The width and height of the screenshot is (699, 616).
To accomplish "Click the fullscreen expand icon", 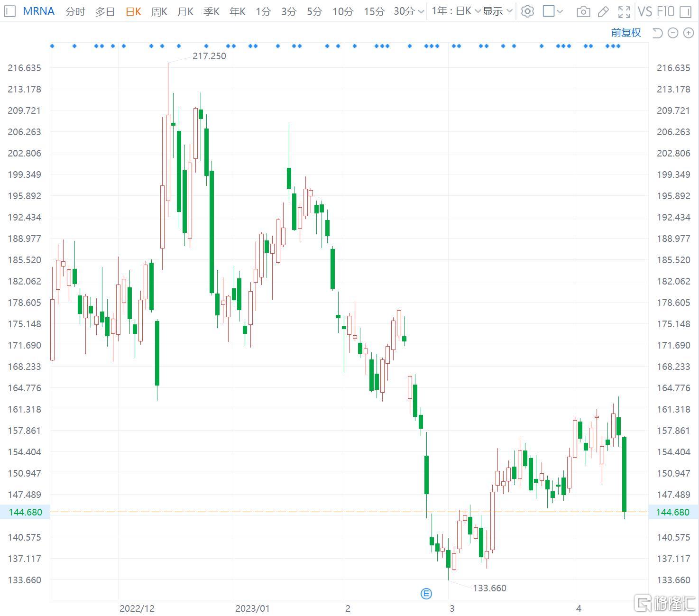I will click(x=625, y=11).
